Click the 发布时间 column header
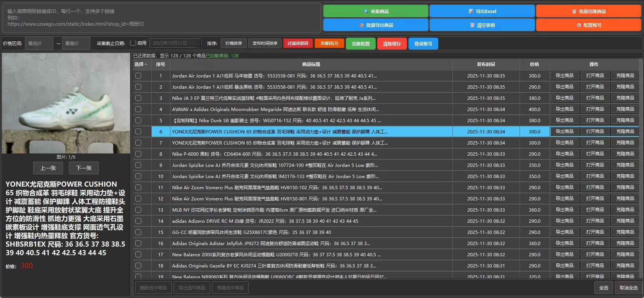 click(486, 64)
